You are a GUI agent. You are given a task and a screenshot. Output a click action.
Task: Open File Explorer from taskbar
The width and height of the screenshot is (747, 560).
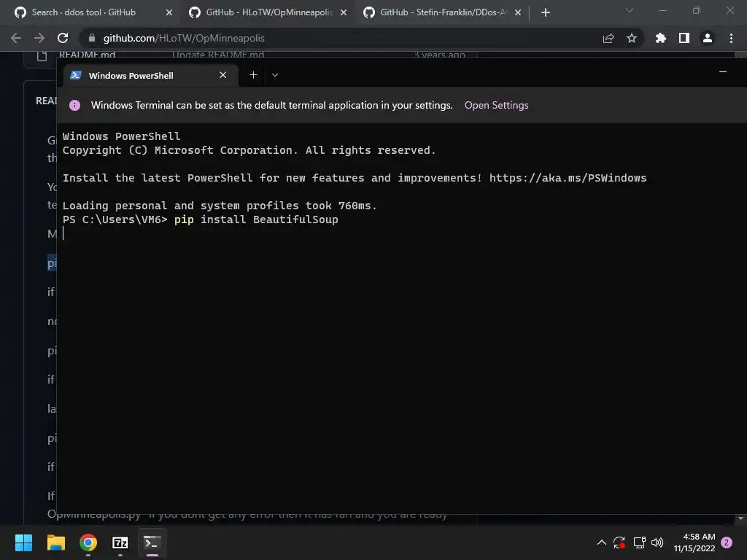55,542
